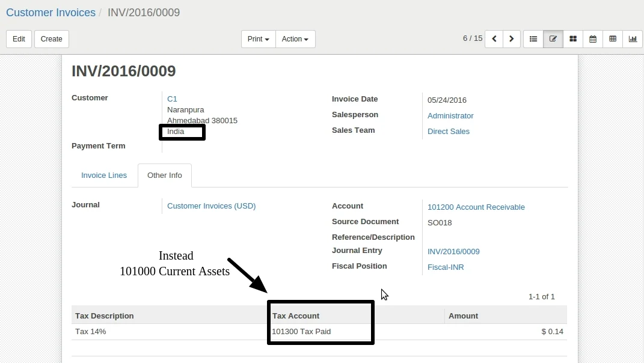Switch to list view
The height and width of the screenshot is (363, 644).
tap(533, 38)
